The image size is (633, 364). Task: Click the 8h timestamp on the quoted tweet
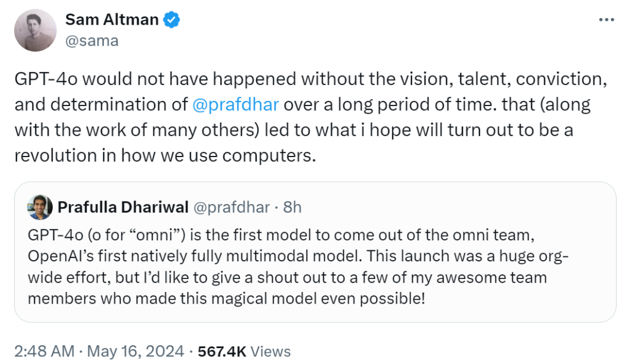[291, 207]
